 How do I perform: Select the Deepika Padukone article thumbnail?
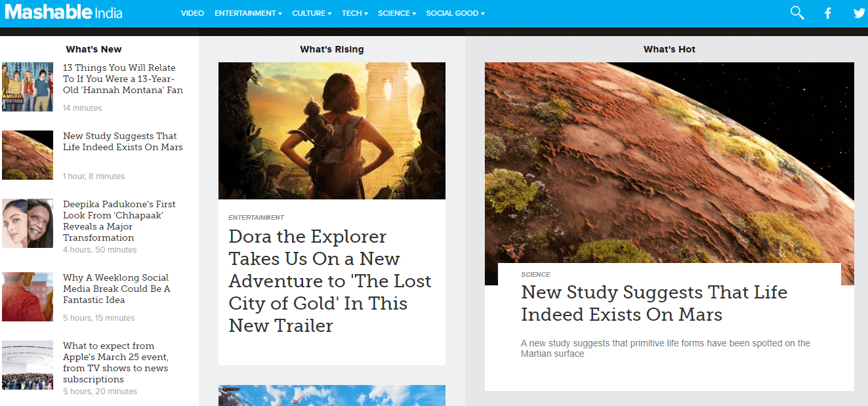27,224
